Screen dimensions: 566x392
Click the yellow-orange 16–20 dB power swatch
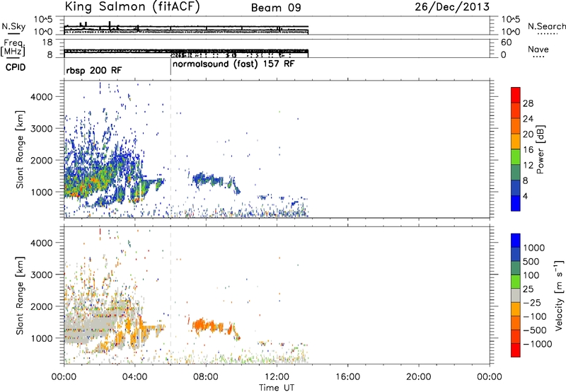(x=516, y=142)
